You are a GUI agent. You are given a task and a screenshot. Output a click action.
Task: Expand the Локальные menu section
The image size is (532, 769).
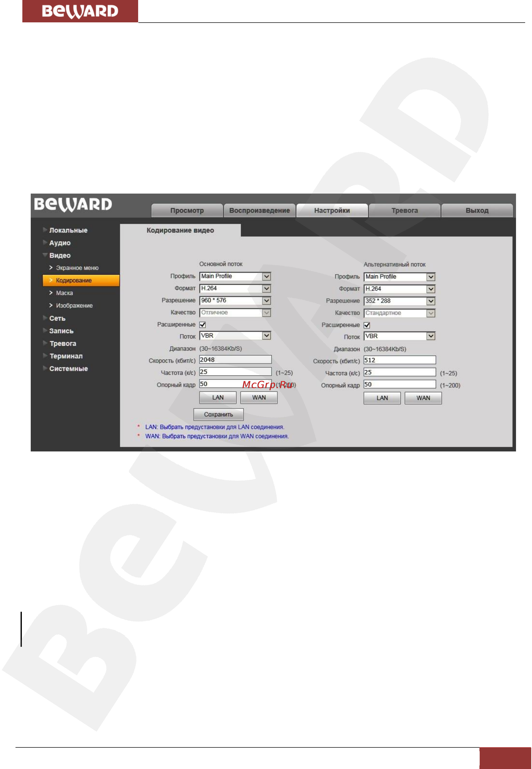click(x=68, y=230)
